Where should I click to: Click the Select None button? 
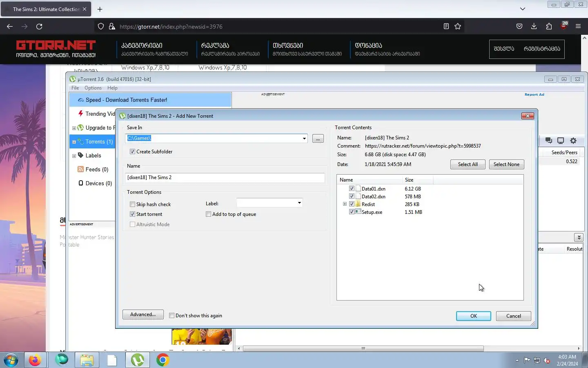(x=506, y=164)
